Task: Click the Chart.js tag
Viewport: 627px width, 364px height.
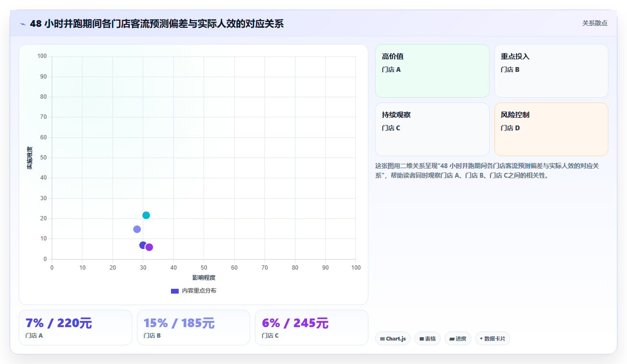Action: pyautogui.click(x=393, y=339)
